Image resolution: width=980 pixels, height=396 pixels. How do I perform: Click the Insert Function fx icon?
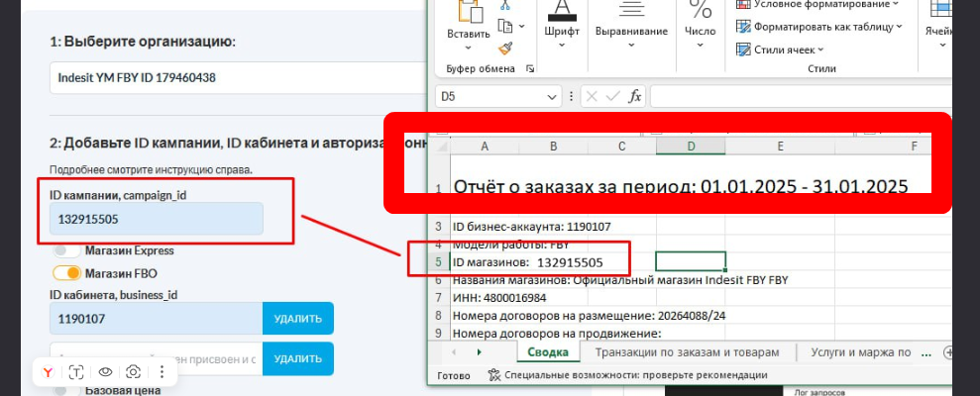pyautogui.click(x=635, y=96)
